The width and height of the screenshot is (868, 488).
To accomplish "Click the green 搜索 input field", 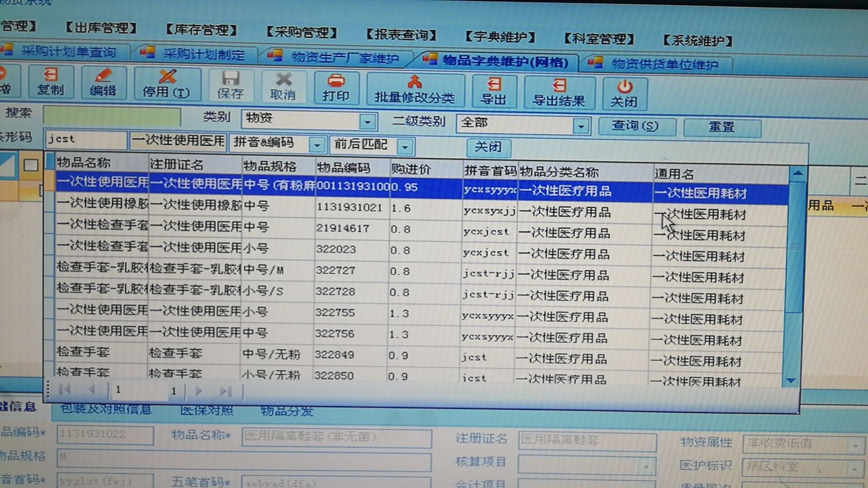I will [x=112, y=117].
